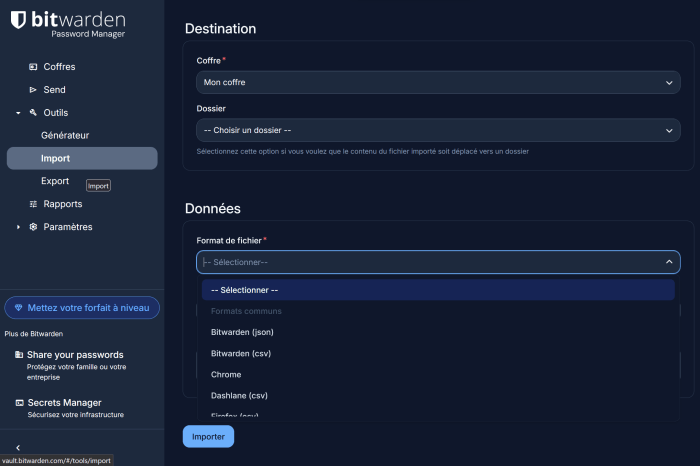
Task: Click the Formats communs group header
Action: (246, 311)
